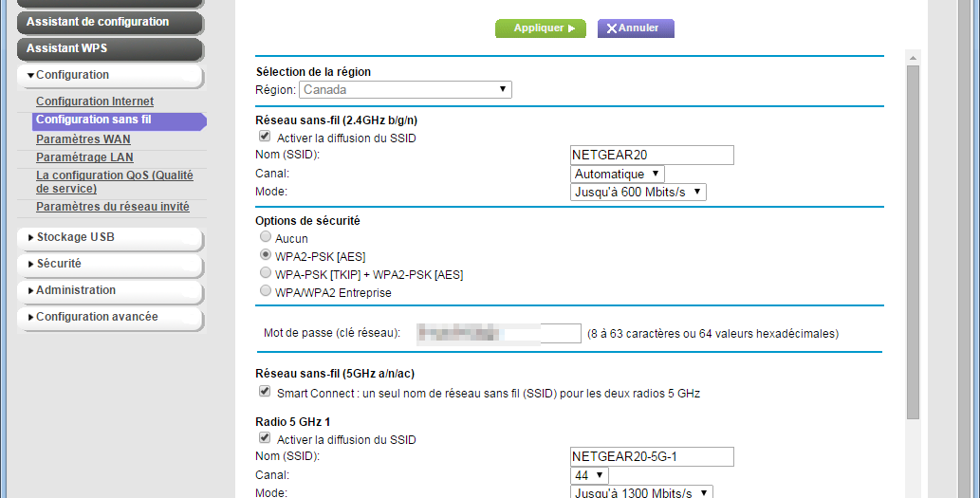This screenshot has height=498, width=980.
Task: Open the Configuration Internet link
Action: 95,101
